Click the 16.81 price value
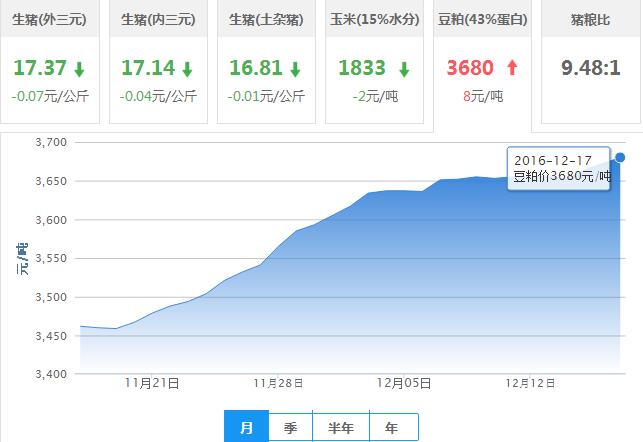 point(256,68)
